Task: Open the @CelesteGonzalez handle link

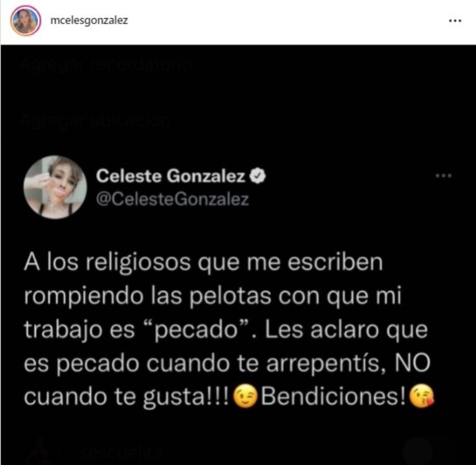Action: (172, 199)
